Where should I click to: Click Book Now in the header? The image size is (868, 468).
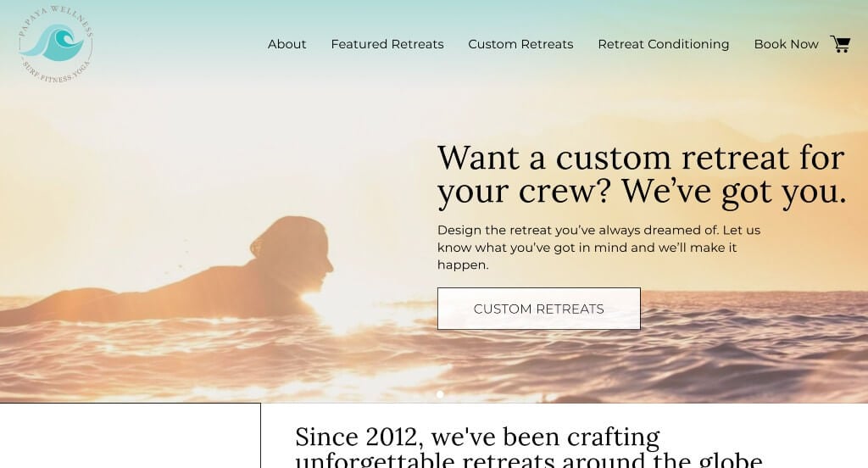[x=786, y=44]
